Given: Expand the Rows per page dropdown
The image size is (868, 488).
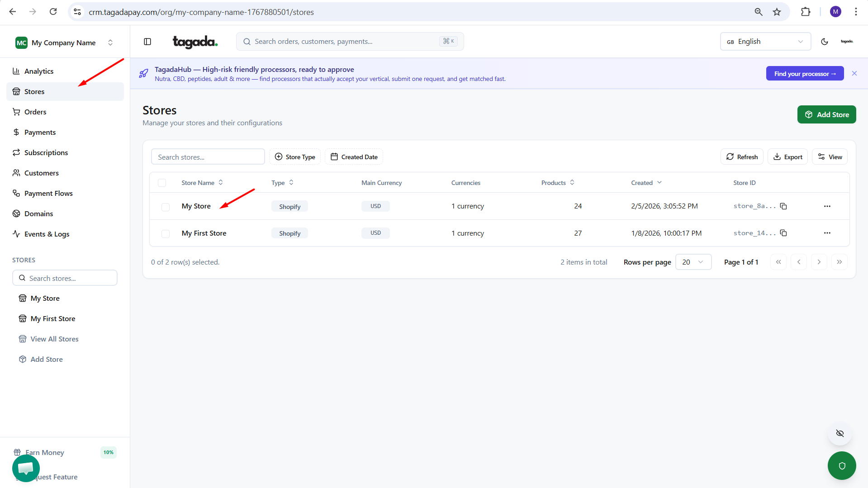Looking at the screenshot, I should (x=693, y=262).
